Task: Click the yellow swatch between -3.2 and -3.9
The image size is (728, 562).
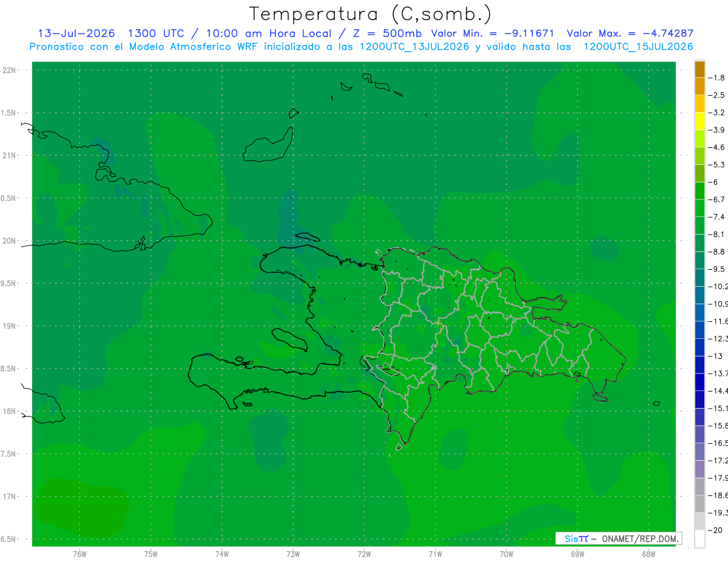Action: (x=699, y=121)
